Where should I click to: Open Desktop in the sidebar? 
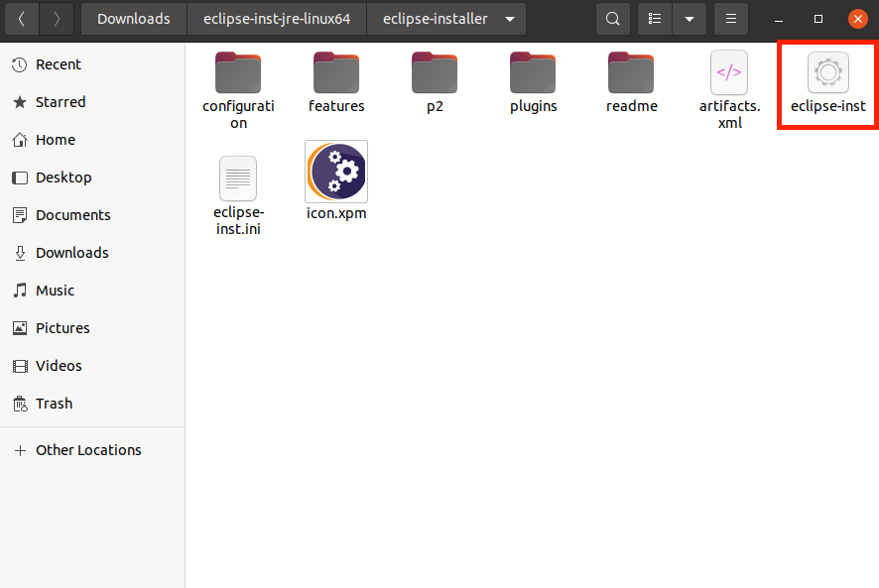click(92, 177)
